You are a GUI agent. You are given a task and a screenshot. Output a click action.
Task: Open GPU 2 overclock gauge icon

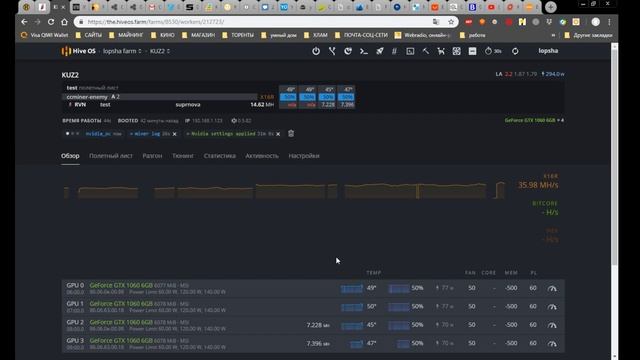552,325
